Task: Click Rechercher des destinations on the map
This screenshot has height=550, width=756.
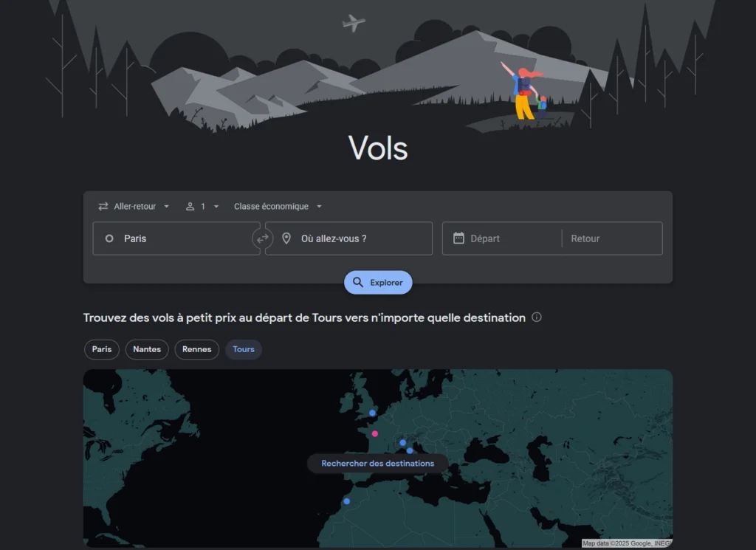Action: 377,463
